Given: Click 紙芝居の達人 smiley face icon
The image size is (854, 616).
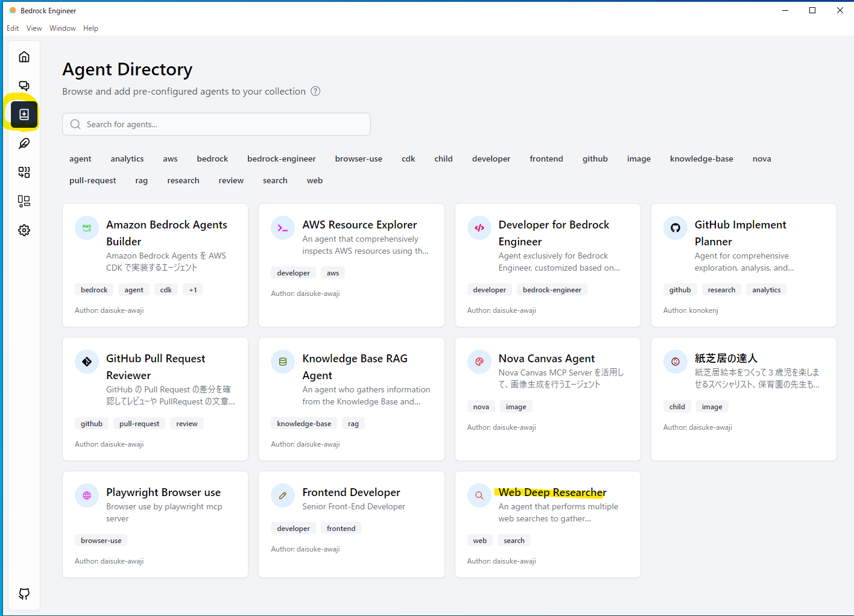Looking at the screenshot, I should (x=675, y=362).
